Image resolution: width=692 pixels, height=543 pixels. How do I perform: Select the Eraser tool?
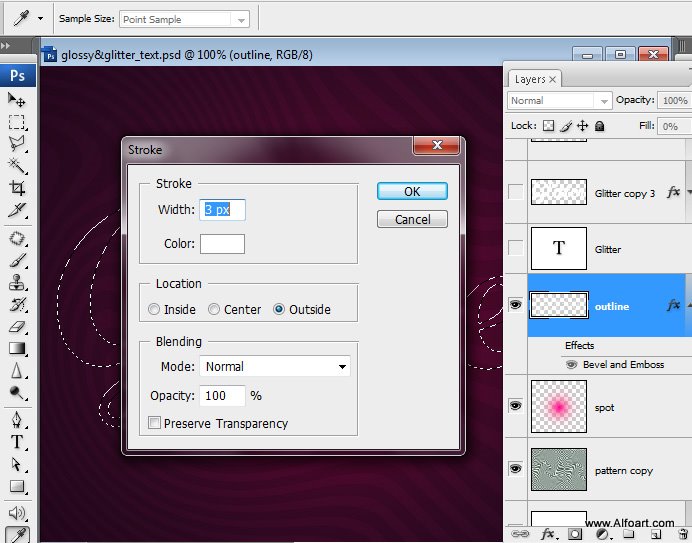(17, 326)
